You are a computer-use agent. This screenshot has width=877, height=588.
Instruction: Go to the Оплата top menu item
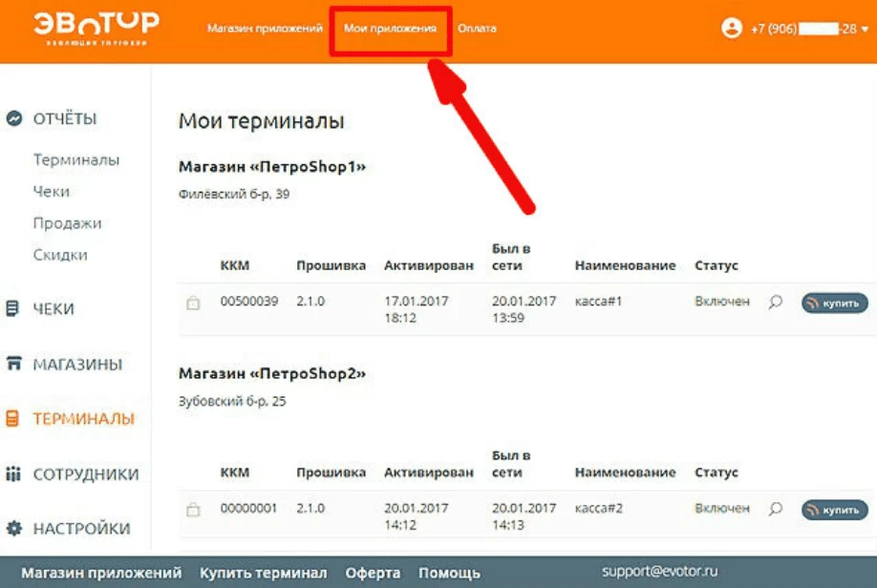click(x=477, y=29)
